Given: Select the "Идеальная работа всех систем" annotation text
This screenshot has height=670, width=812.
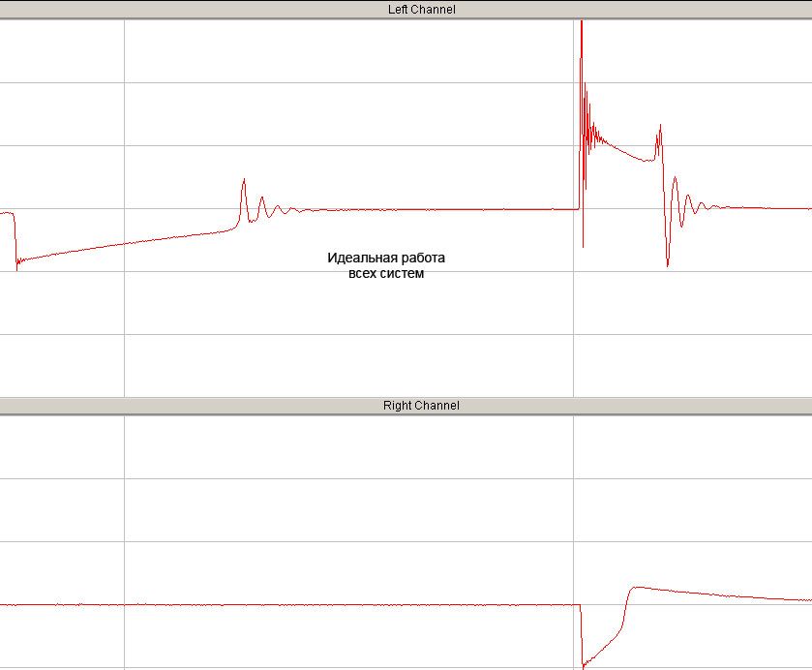Looking at the screenshot, I should coord(386,265).
